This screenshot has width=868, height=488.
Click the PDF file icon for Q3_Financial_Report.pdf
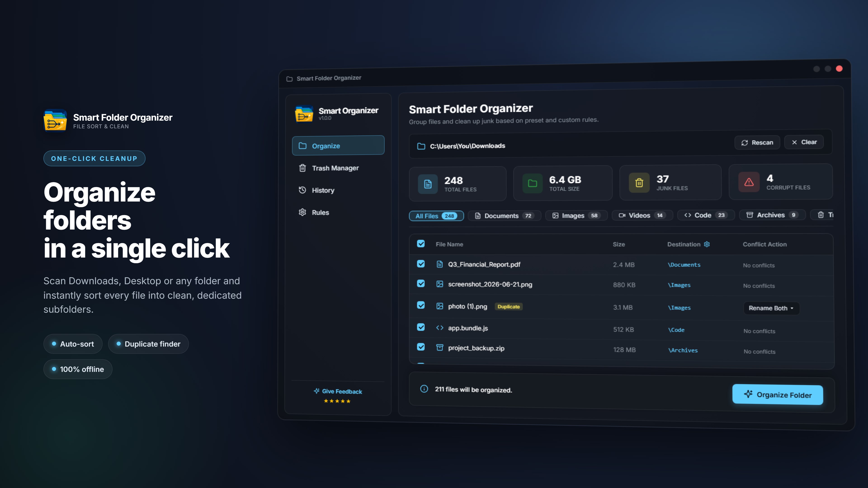(x=440, y=264)
